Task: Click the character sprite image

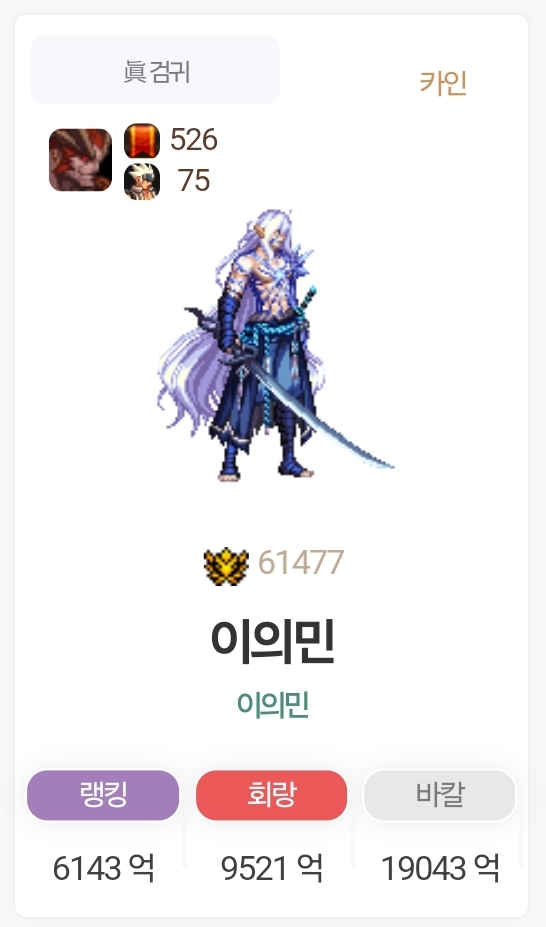Action: coord(273,345)
